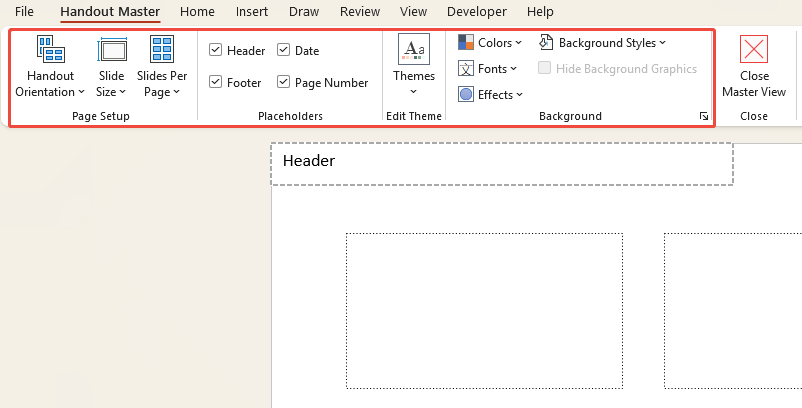Switch to the Insert tab

pos(252,11)
